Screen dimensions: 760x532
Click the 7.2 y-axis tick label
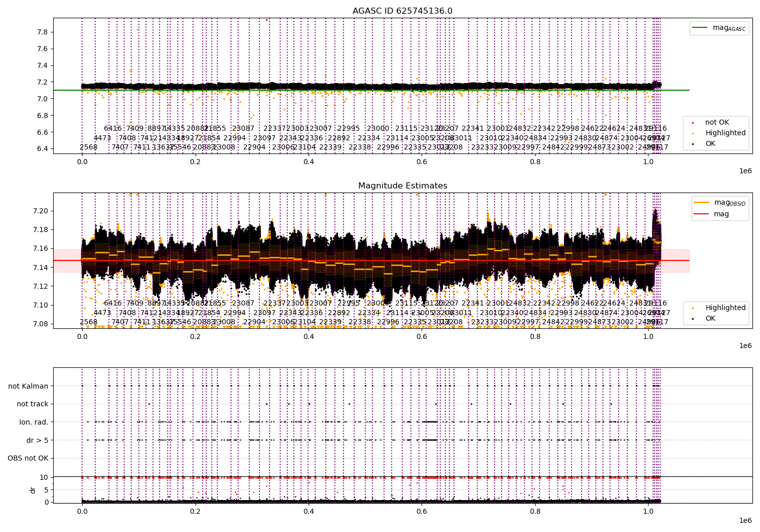43,82
